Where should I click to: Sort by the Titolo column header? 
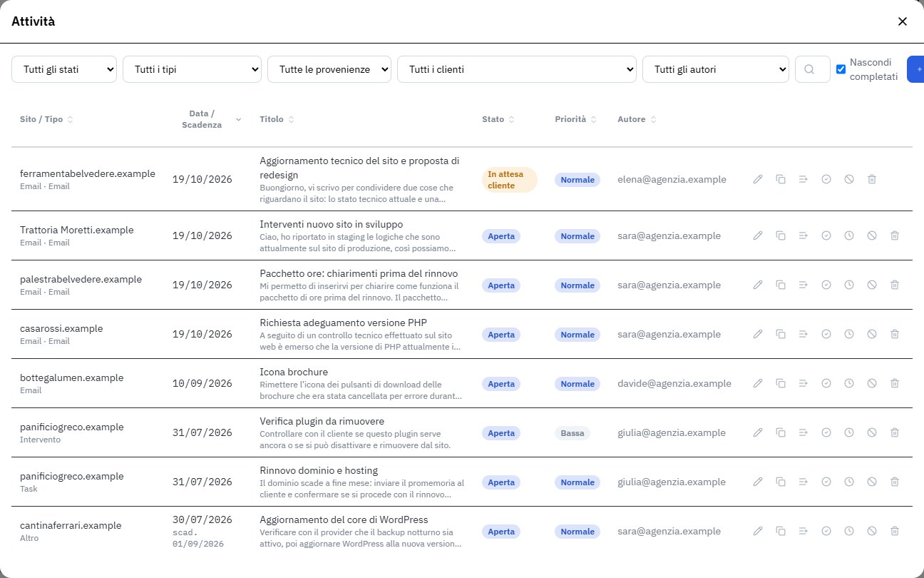(277, 119)
